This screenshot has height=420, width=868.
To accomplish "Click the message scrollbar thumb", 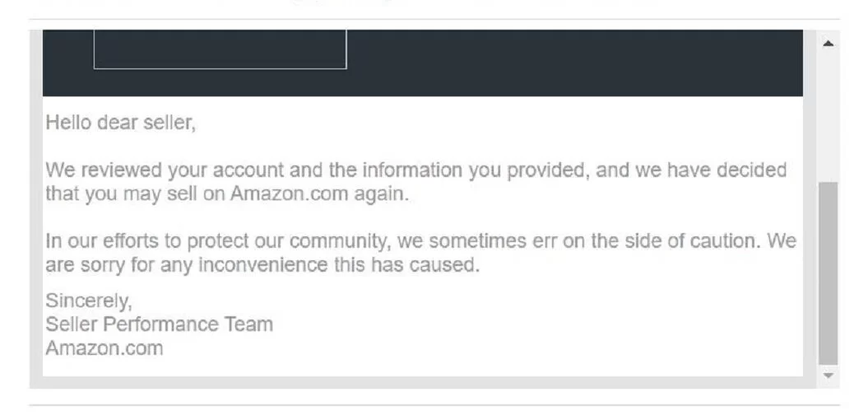I will point(829,273).
